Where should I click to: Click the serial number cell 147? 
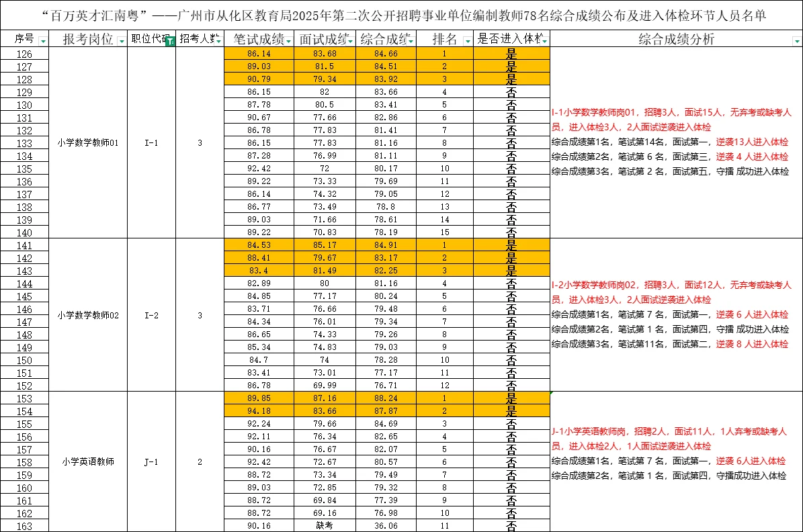pyautogui.click(x=25, y=322)
